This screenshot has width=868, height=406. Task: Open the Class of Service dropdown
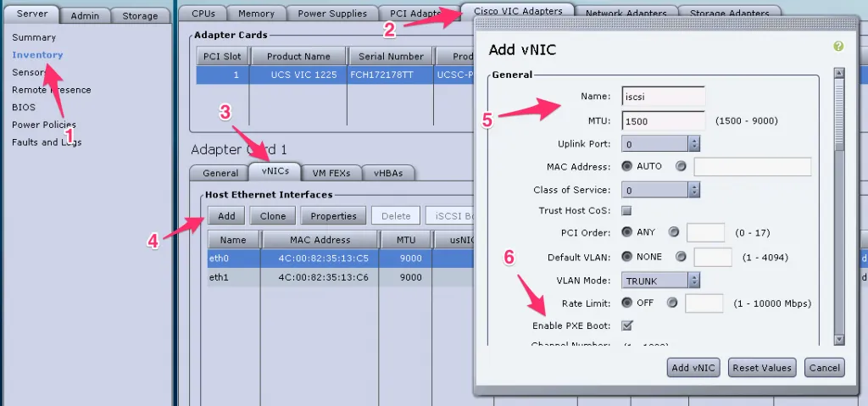coord(660,190)
